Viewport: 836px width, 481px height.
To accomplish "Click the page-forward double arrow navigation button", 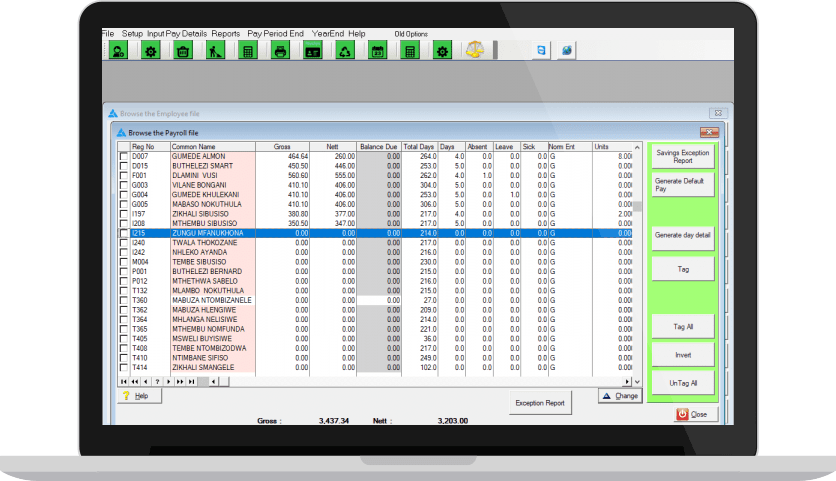I will tap(180, 381).
